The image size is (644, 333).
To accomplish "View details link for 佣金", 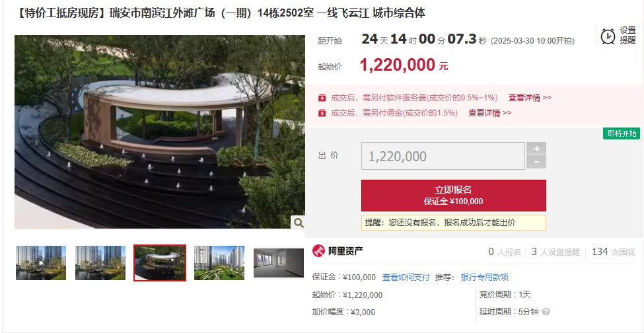I will [x=490, y=113].
